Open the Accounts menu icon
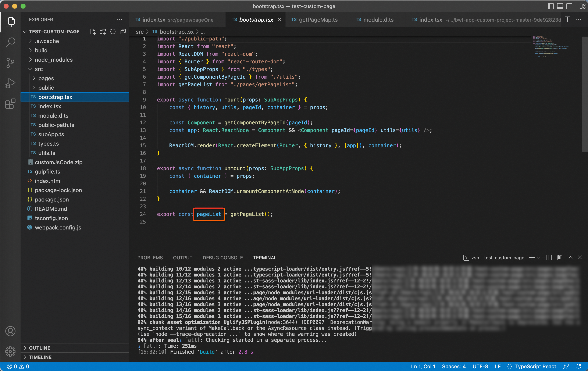Image resolution: width=588 pixels, height=371 pixels. (x=10, y=331)
